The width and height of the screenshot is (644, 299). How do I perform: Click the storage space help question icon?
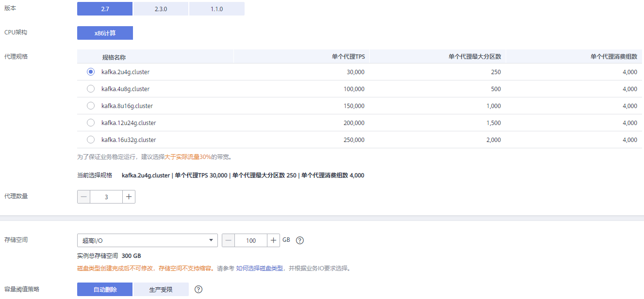click(x=300, y=240)
